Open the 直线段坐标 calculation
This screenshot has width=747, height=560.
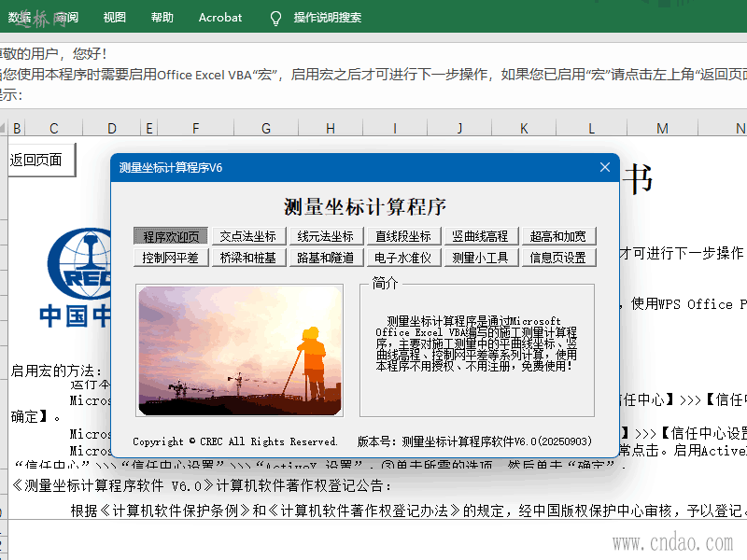click(x=403, y=236)
